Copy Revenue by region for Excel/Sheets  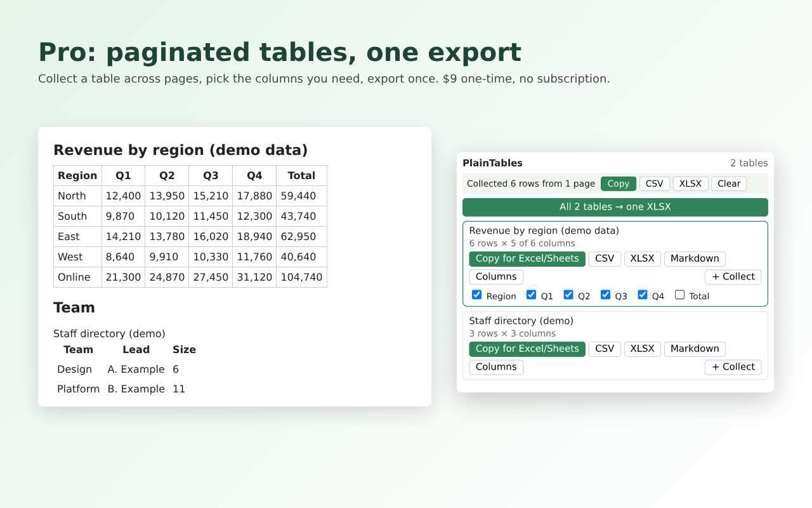point(527,258)
